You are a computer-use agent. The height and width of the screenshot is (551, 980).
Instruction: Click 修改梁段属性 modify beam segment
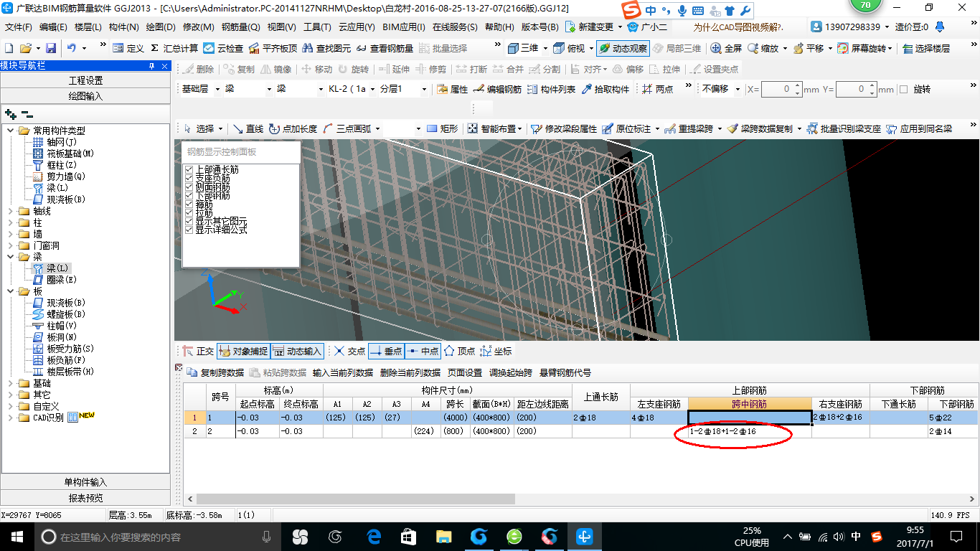[563, 128]
